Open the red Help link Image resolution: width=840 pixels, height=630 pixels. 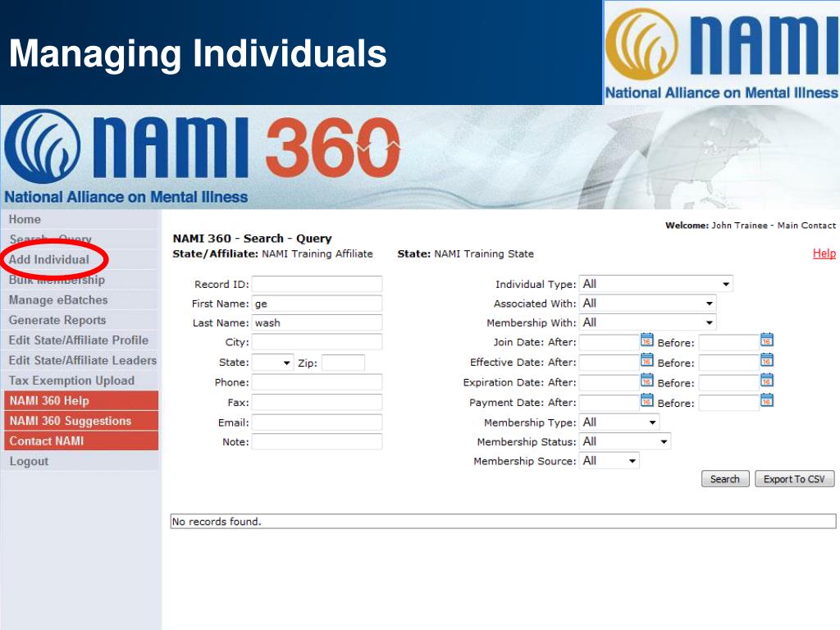point(824,253)
